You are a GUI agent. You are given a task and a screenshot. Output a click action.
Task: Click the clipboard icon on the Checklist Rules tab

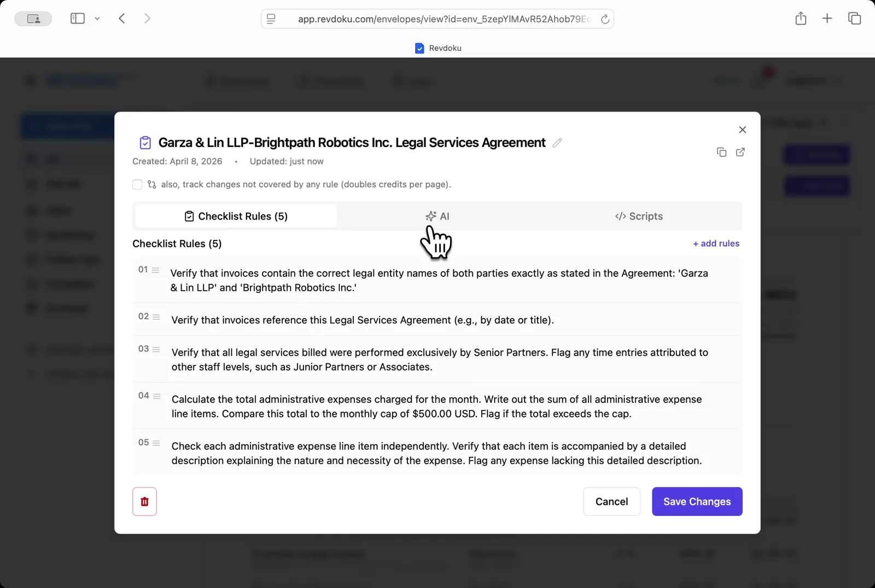(x=188, y=216)
